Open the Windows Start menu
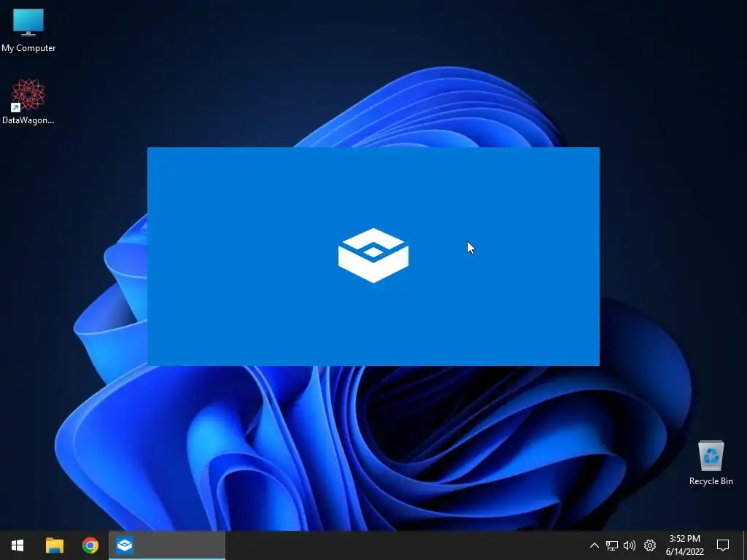747x560 pixels. point(18,545)
